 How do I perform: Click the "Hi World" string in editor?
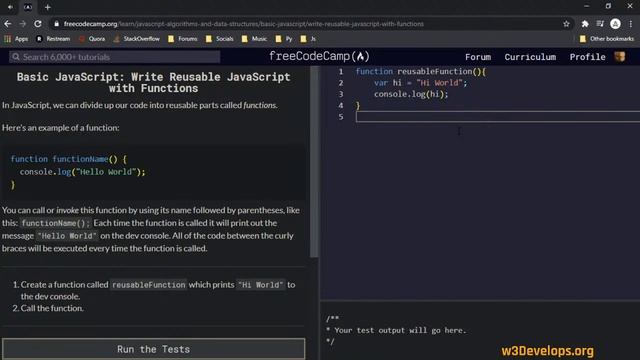[439, 83]
